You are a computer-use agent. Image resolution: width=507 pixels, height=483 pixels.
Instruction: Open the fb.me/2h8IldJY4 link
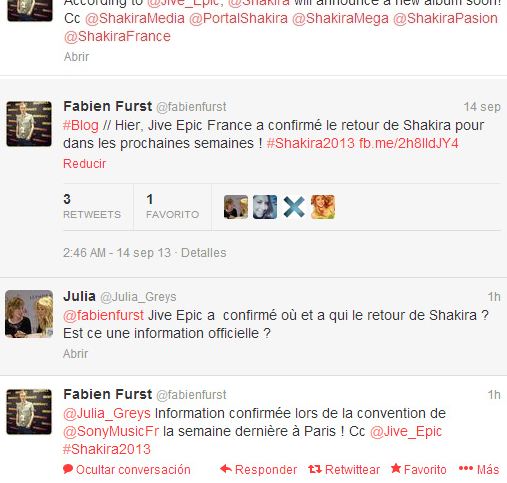[409, 143]
